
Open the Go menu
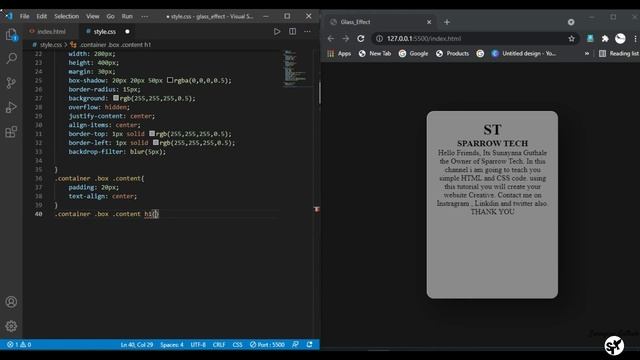click(111, 16)
